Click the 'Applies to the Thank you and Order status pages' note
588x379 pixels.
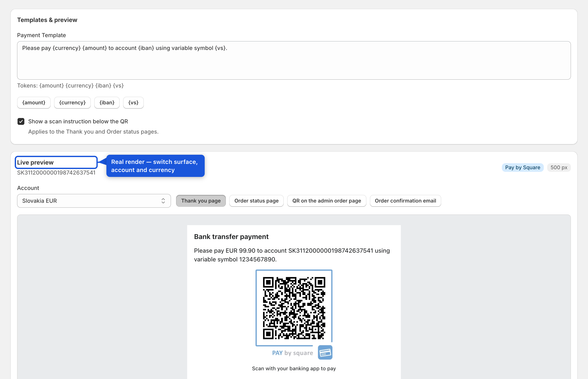pos(93,132)
